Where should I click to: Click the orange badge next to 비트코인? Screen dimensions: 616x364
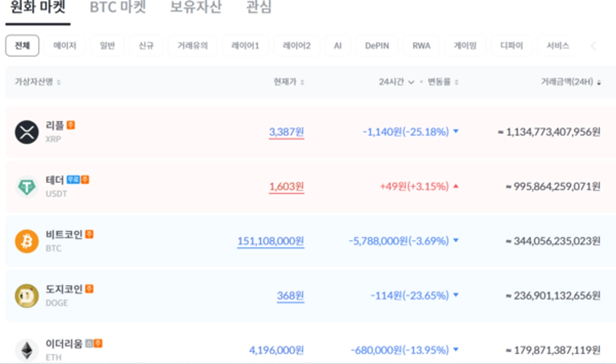[89, 234]
